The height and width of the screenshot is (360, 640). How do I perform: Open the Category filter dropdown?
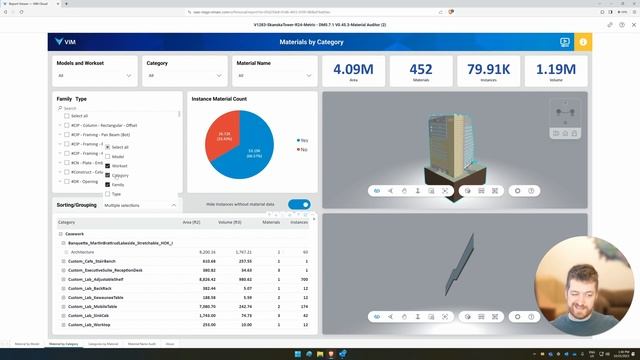[x=184, y=76]
